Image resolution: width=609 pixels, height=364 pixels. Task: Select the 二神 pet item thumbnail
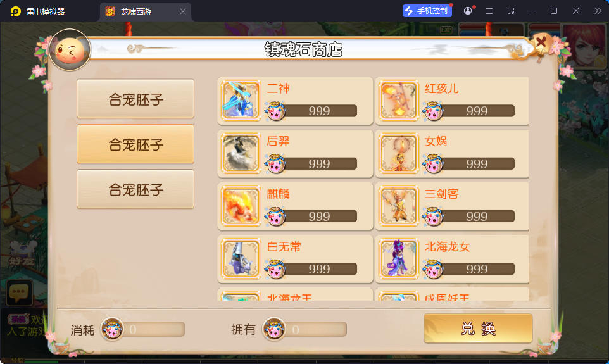pyautogui.click(x=241, y=100)
